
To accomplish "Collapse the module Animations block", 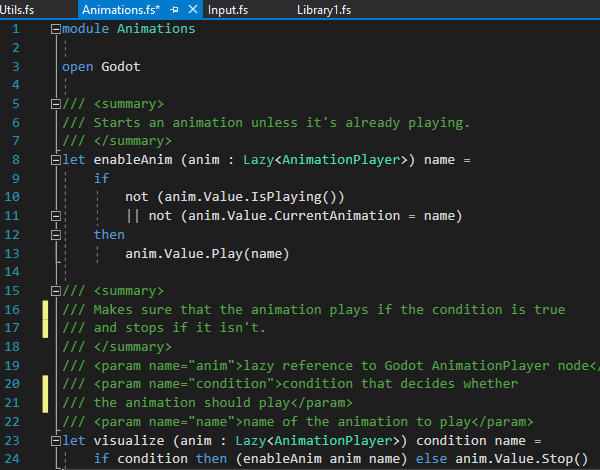I will 54,29.
